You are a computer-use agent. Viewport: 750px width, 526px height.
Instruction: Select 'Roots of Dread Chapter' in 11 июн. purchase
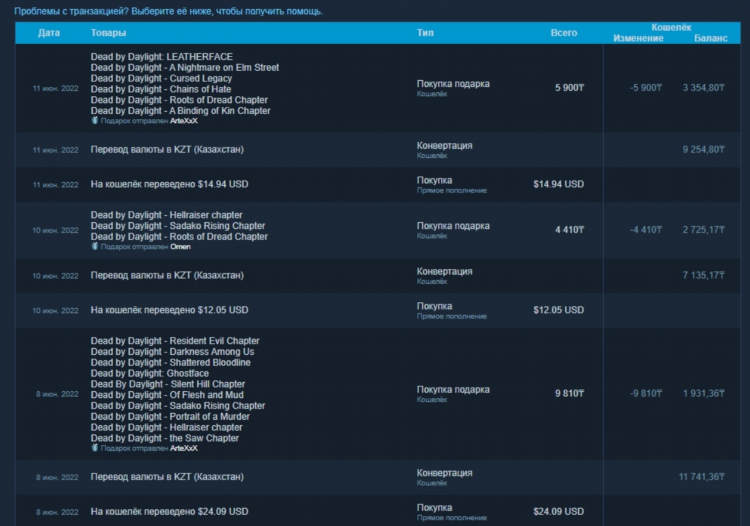(179, 100)
